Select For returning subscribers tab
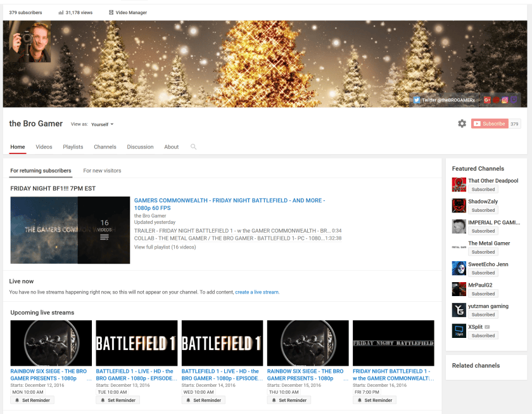This screenshot has width=532, height=414. click(41, 171)
